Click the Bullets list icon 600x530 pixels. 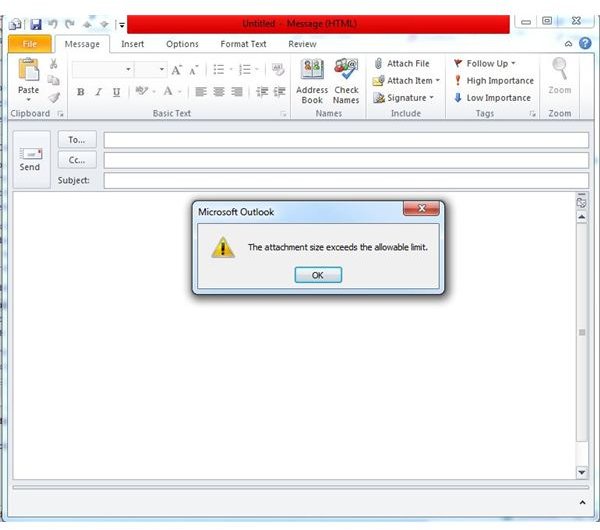pyautogui.click(x=219, y=69)
